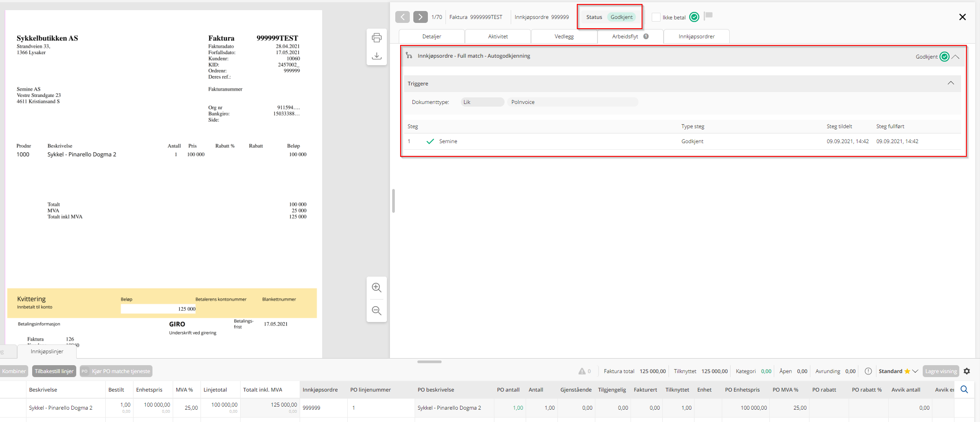
Task: Open the Vedlegg tab
Action: point(564,37)
